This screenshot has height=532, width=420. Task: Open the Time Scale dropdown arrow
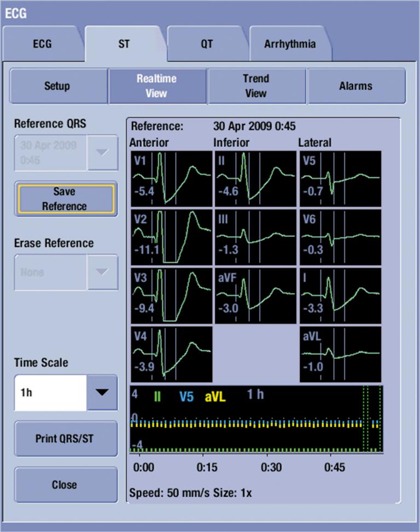pos(102,392)
